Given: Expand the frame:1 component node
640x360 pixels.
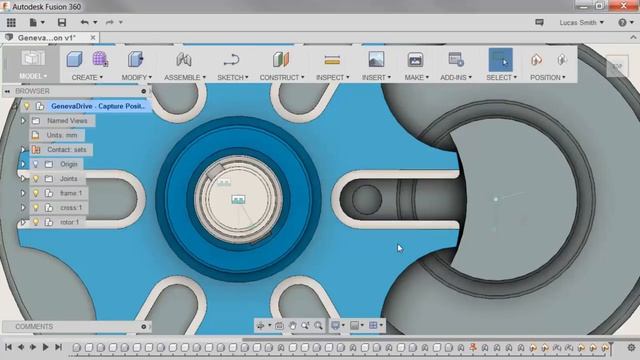Looking at the screenshot, I should click(x=23, y=193).
